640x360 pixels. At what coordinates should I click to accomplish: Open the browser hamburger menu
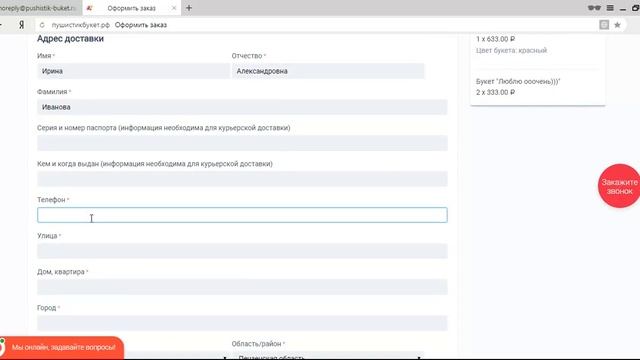coord(610,8)
